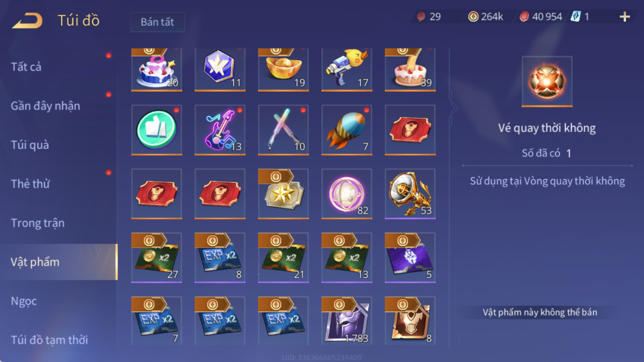Select the purple helmet item 1783
Viewport: 644px width, 362px height.
tap(347, 321)
